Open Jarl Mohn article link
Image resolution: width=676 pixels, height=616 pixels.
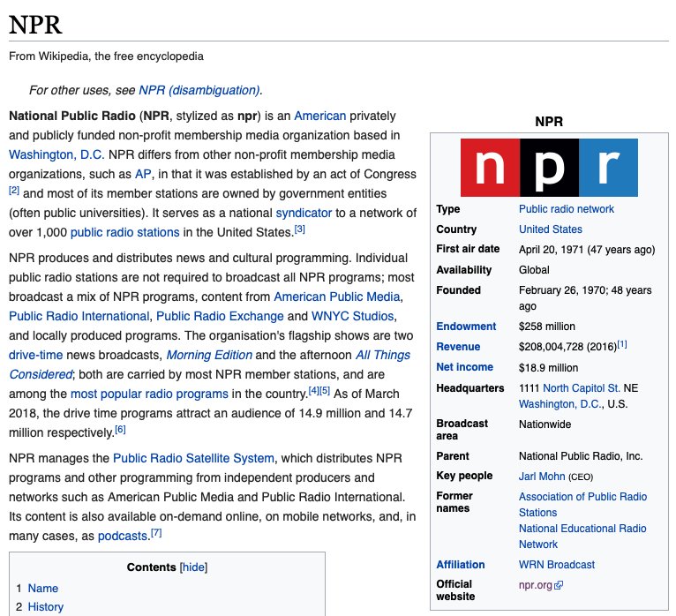(x=542, y=477)
